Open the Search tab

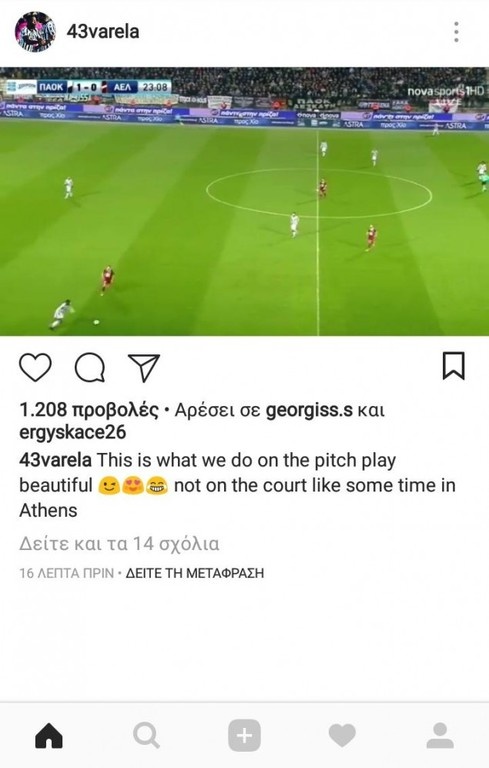147,736
